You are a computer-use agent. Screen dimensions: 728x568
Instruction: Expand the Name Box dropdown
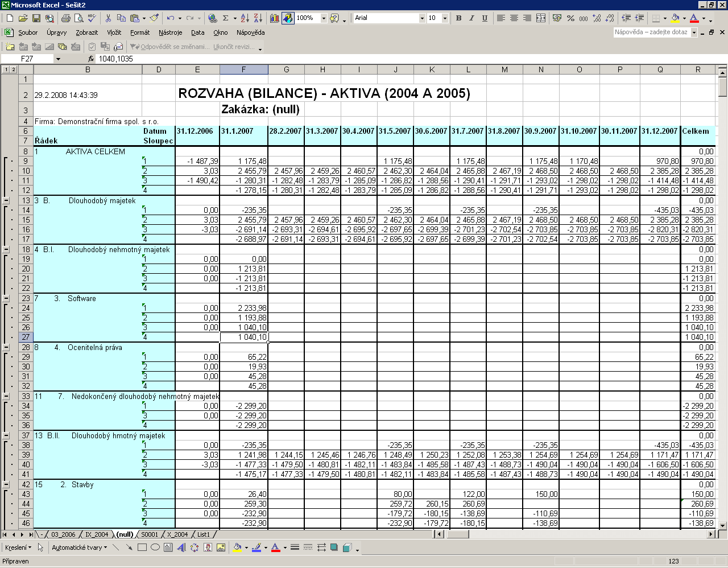coord(57,59)
